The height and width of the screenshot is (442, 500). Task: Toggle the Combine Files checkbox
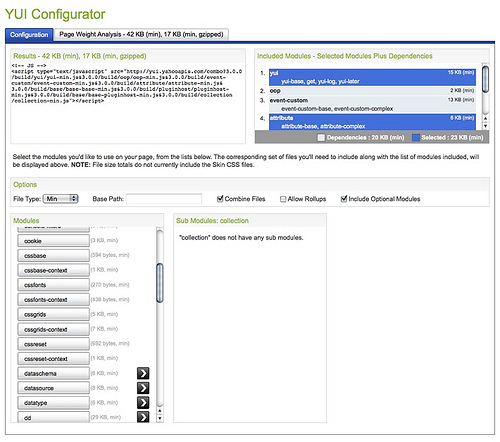220,199
